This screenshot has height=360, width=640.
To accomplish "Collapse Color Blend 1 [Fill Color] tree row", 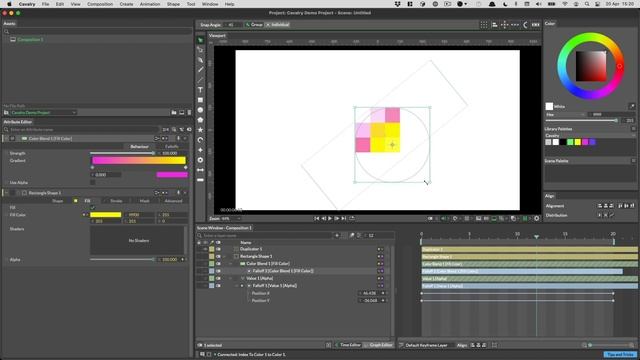I will pos(231,264).
